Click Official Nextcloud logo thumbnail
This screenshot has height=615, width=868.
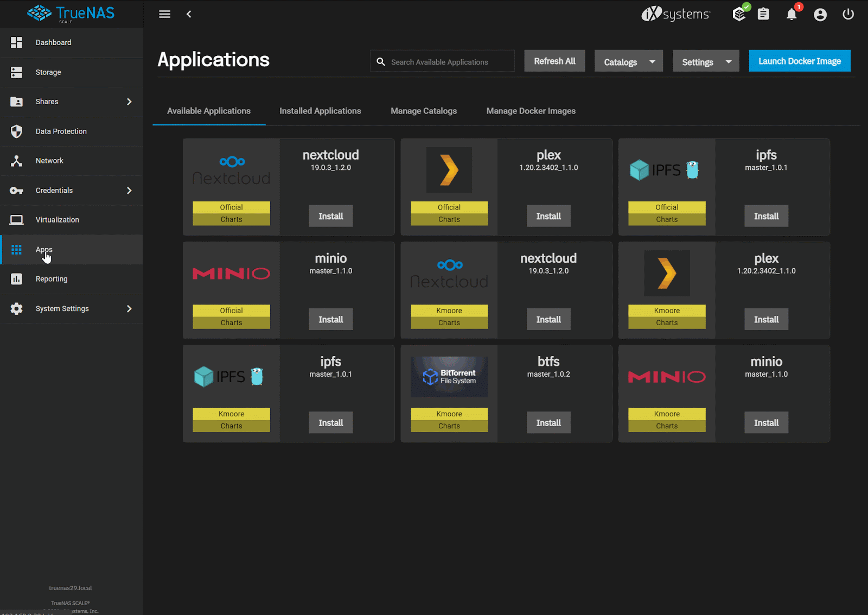(232, 170)
